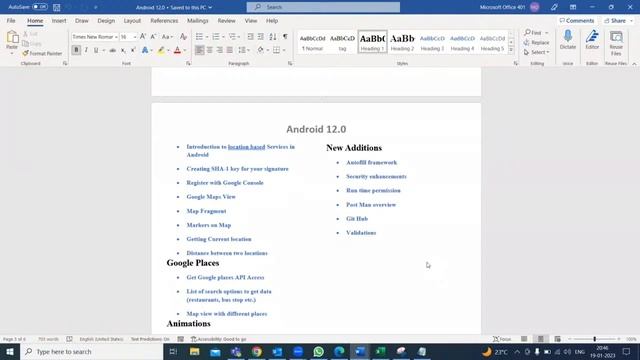Decrease font size with shrink icon
Image resolution: width=640 pixels, height=360 pixels.
(x=153, y=37)
